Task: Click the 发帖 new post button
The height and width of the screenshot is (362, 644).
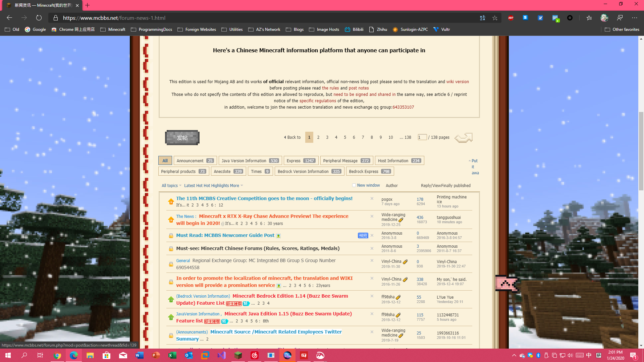Action: (x=182, y=138)
